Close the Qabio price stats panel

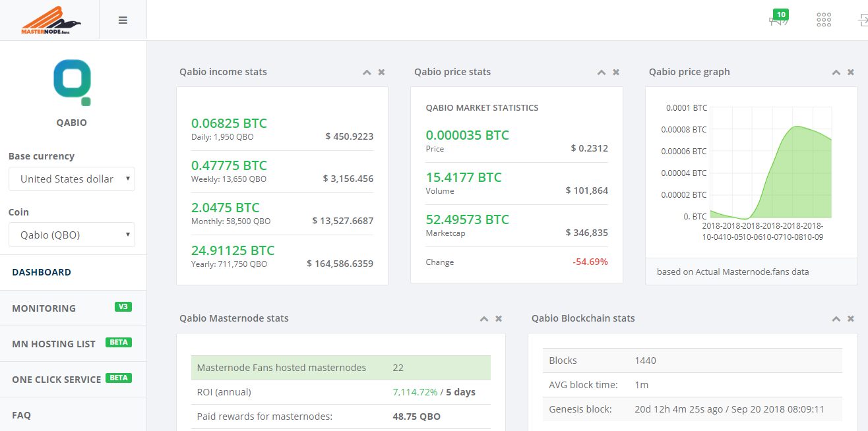point(616,72)
